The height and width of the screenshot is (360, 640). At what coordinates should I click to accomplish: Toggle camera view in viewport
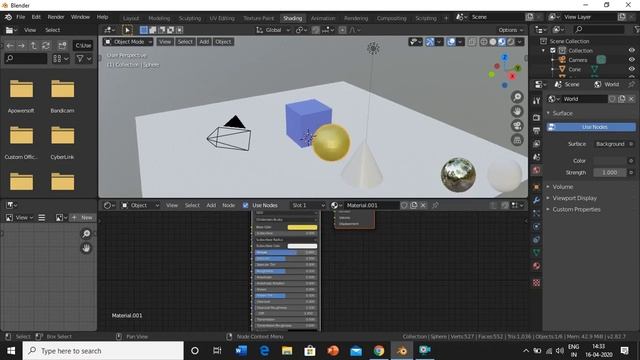pyautogui.click(x=517, y=125)
